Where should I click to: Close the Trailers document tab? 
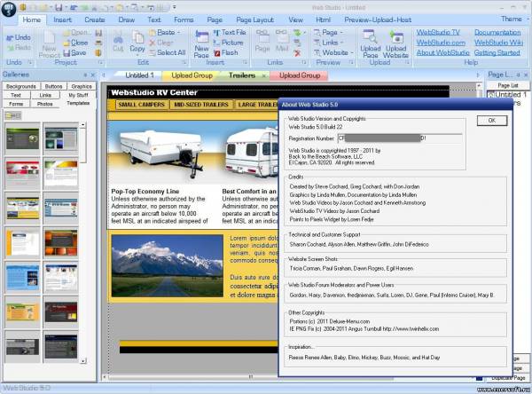click(263, 76)
